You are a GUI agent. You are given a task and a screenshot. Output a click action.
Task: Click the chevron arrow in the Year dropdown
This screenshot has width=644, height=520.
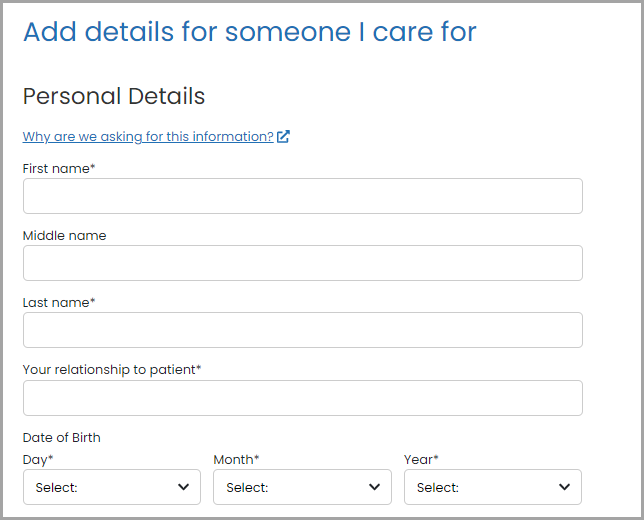click(565, 487)
